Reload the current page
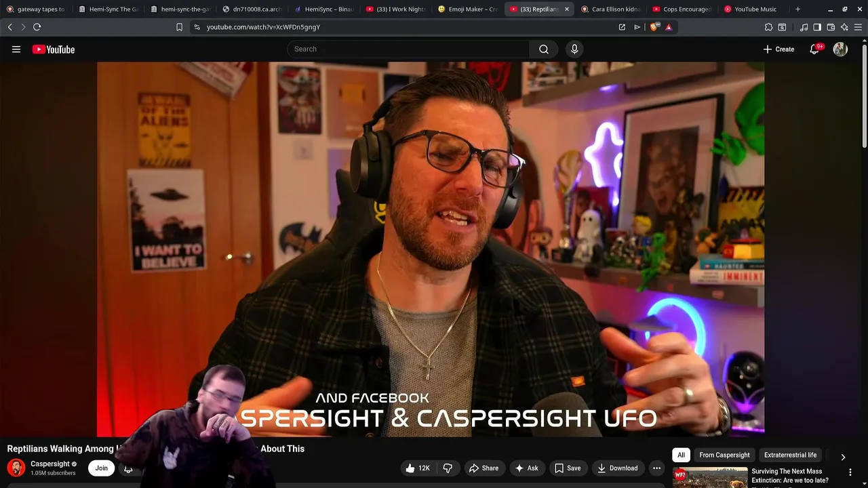The image size is (868, 488). click(x=37, y=27)
